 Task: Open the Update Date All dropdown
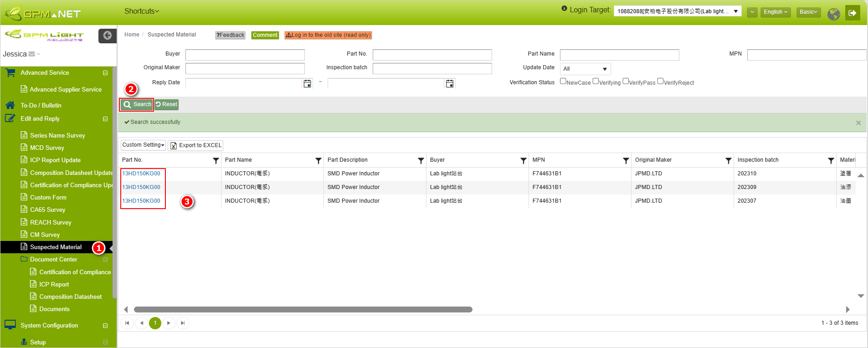[585, 69]
